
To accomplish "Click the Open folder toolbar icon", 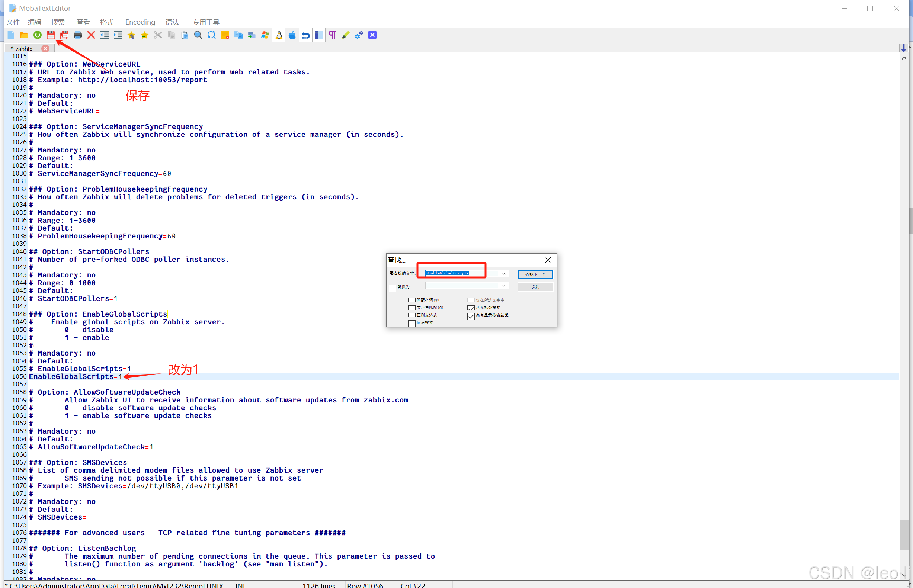I will (x=24, y=35).
